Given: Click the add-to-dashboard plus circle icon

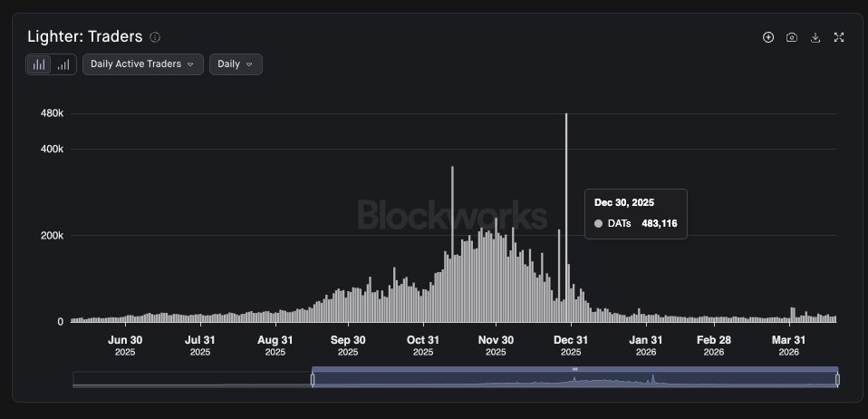Looking at the screenshot, I should pyautogui.click(x=768, y=37).
